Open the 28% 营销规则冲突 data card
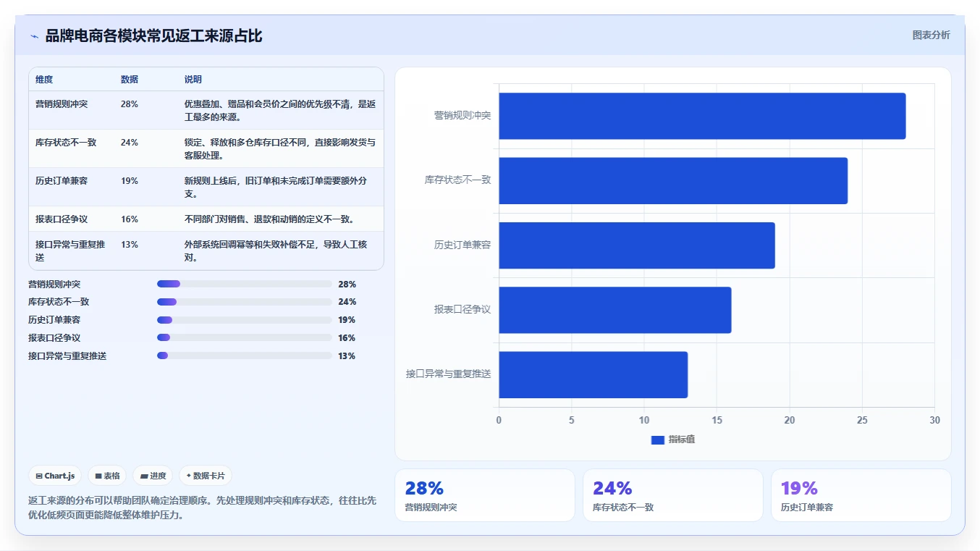Image resolution: width=980 pixels, height=551 pixels. 485,495
